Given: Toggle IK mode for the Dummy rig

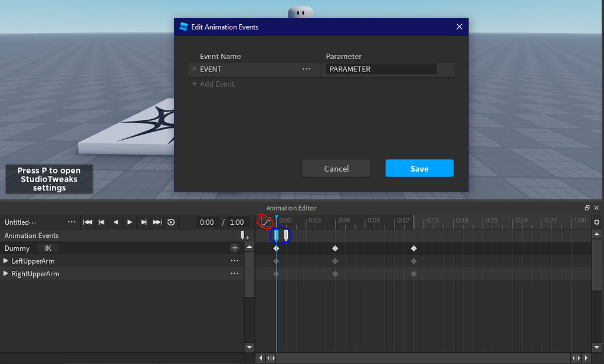Looking at the screenshot, I should pyautogui.click(x=47, y=248).
